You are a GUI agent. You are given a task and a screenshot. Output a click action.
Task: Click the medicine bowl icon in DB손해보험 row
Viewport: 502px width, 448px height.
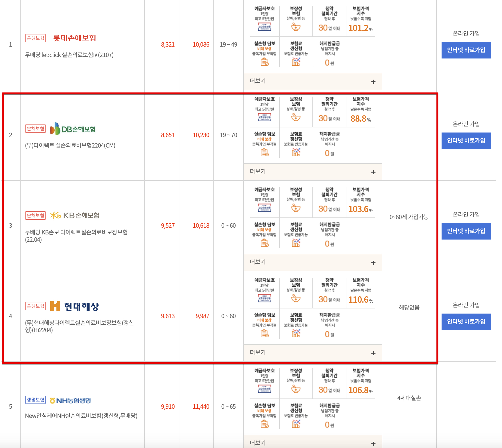pyautogui.click(x=296, y=117)
